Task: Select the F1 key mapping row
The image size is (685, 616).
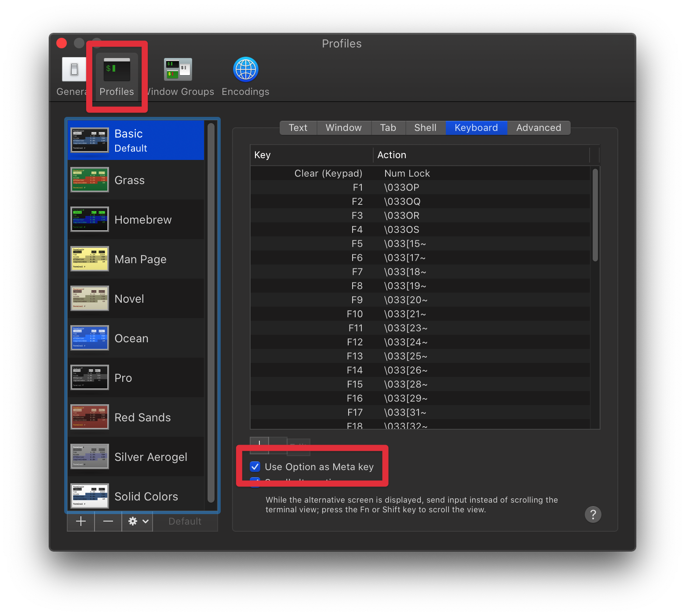Action: click(420, 188)
